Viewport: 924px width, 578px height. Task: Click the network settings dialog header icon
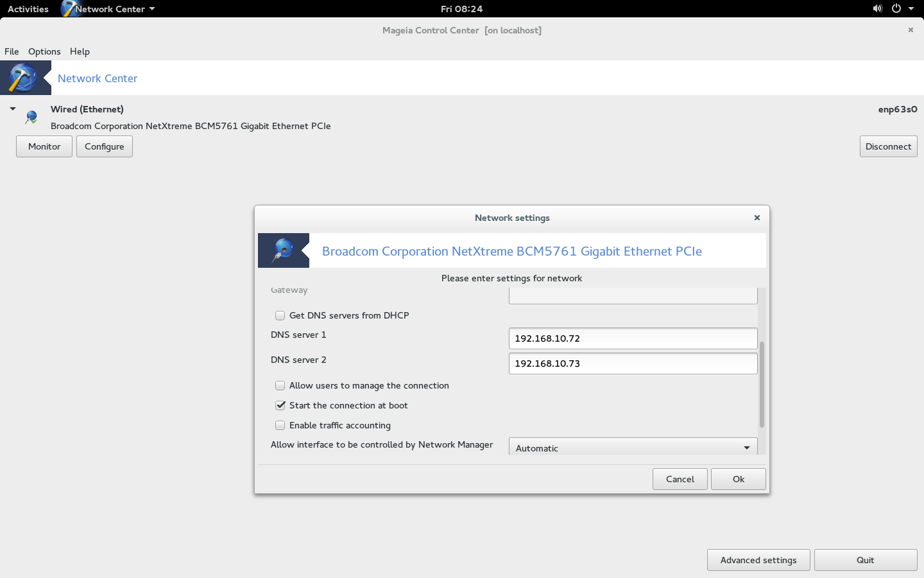click(283, 250)
